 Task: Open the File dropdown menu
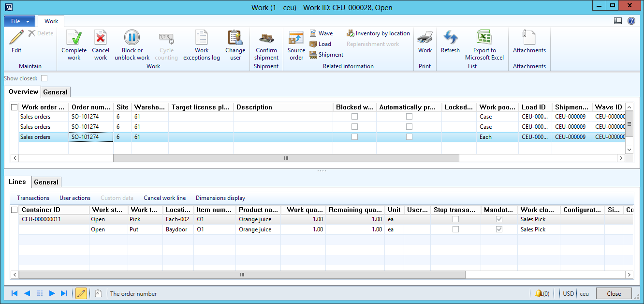coord(20,21)
